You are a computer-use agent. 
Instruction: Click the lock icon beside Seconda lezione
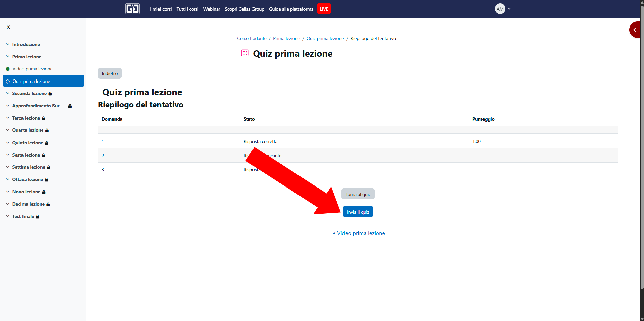[50, 94]
